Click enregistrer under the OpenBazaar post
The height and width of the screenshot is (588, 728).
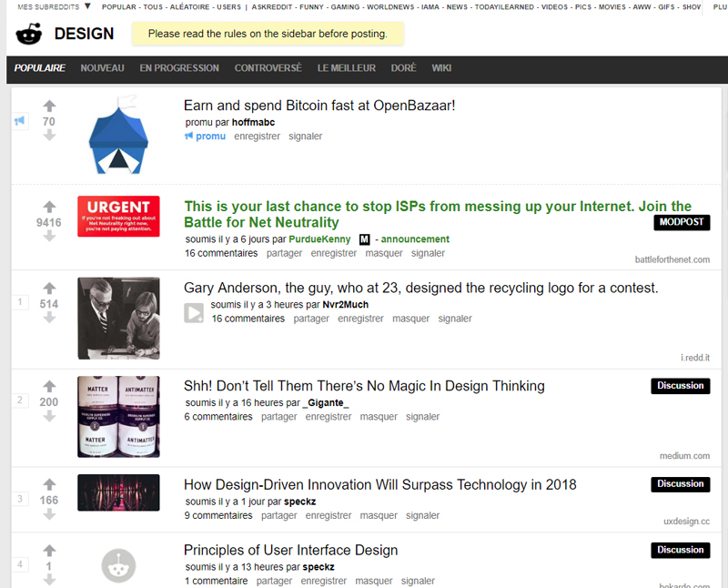[x=258, y=137]
